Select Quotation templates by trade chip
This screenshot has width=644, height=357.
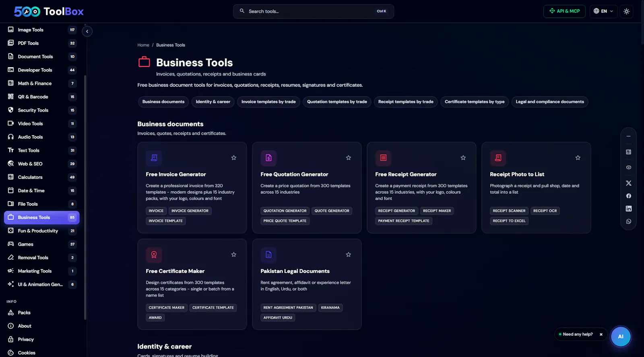(337, 102)
